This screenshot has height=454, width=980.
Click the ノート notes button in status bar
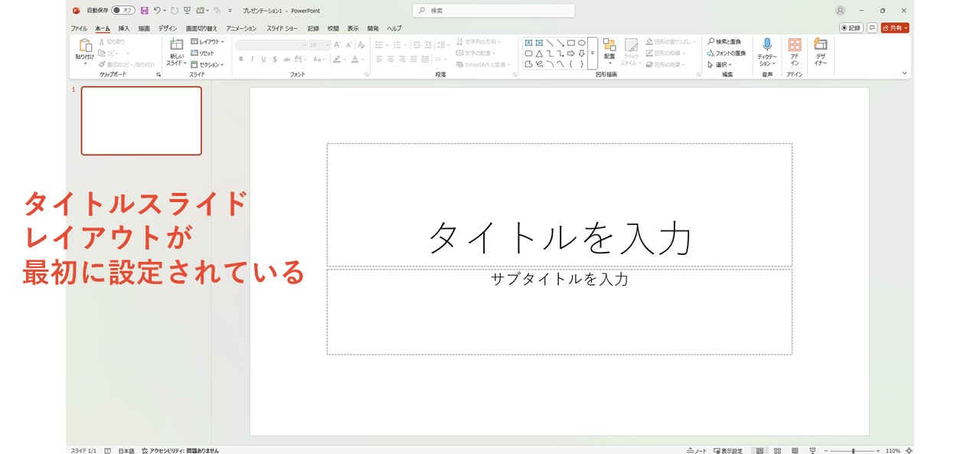[697, 451]
